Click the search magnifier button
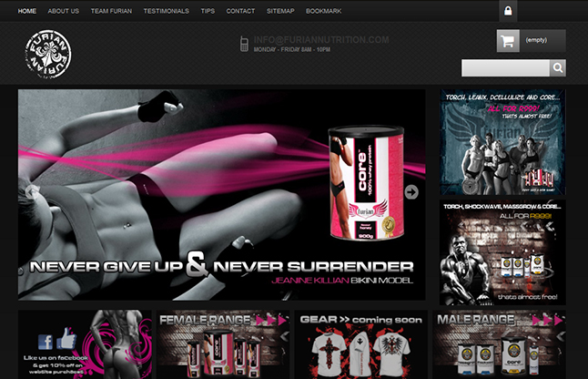Screen dimensions: 588x379 [558, 67]
